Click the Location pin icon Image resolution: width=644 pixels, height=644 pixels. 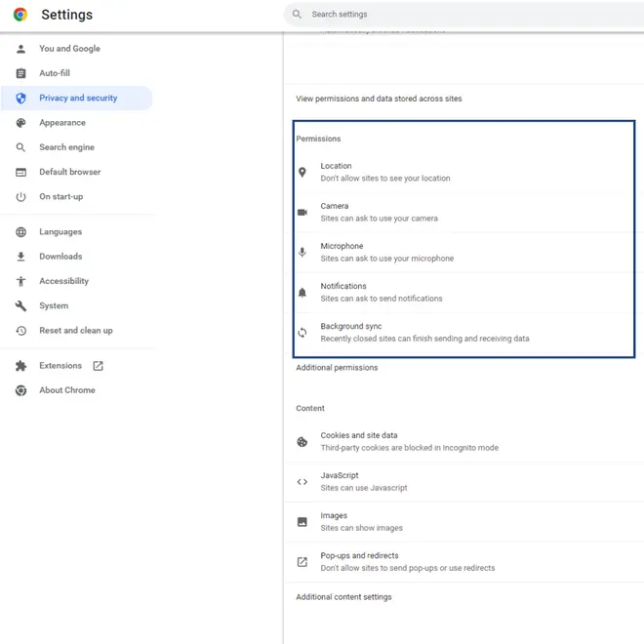pos(302,172)
